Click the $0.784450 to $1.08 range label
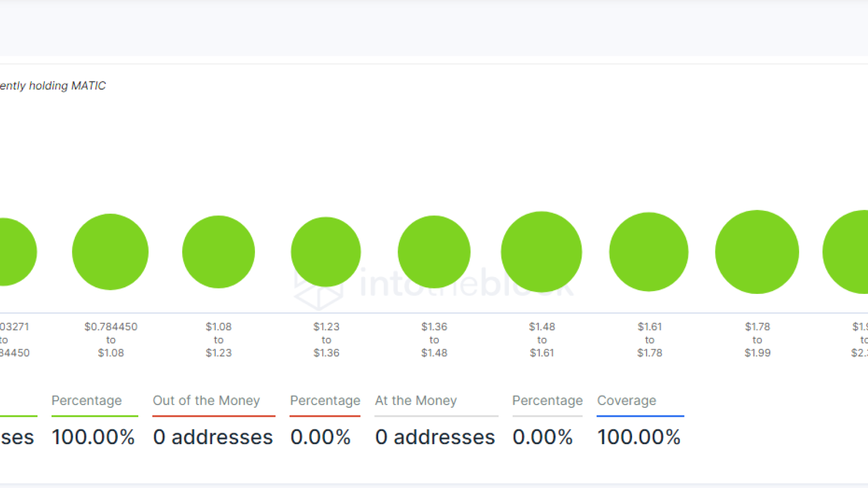Image resolution: width=868 pixels, height=488 pixels. [111, 339]
